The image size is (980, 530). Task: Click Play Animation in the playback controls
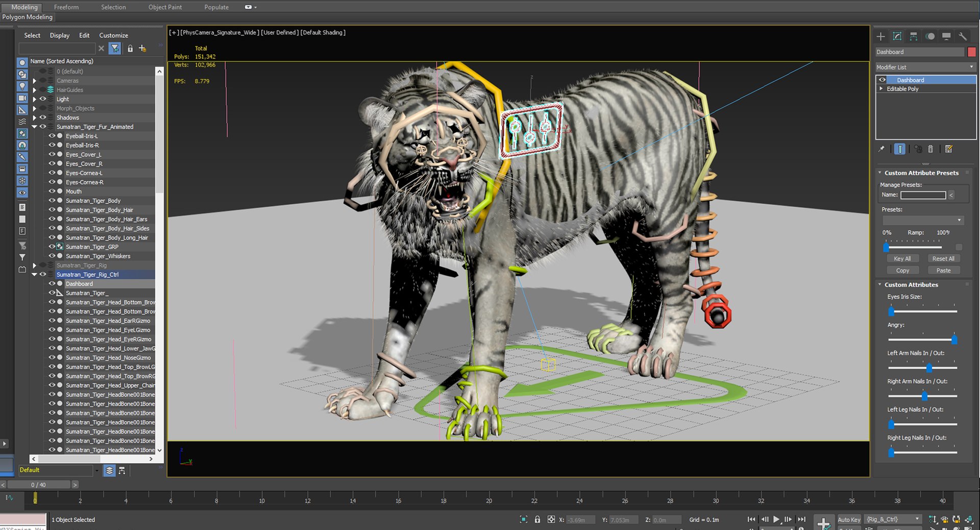click(777, 519)
